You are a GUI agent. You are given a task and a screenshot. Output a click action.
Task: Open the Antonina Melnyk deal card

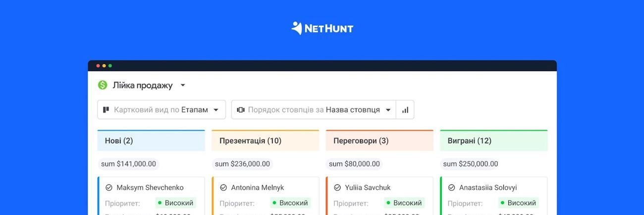pos(266,196)
